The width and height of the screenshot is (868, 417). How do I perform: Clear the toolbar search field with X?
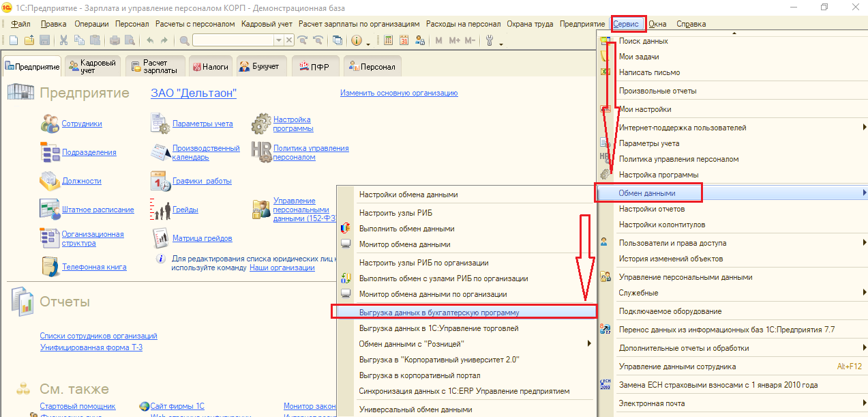(x=289, y=40)
